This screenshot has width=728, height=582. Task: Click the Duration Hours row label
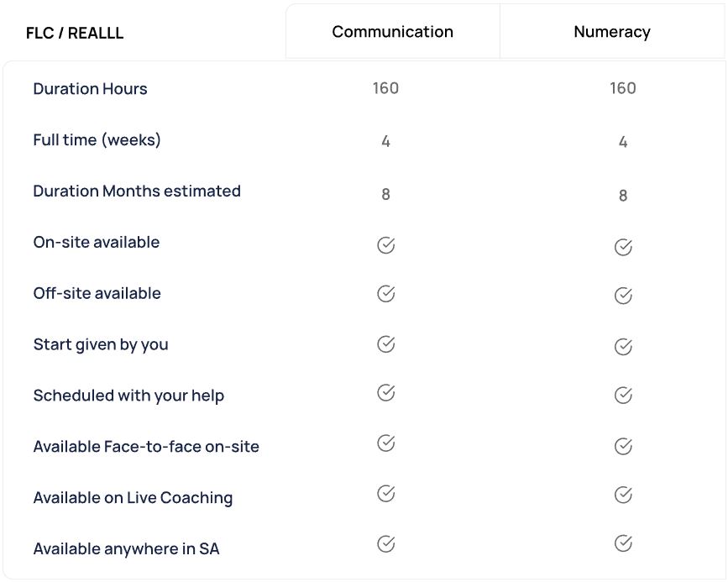coord(90,89)
